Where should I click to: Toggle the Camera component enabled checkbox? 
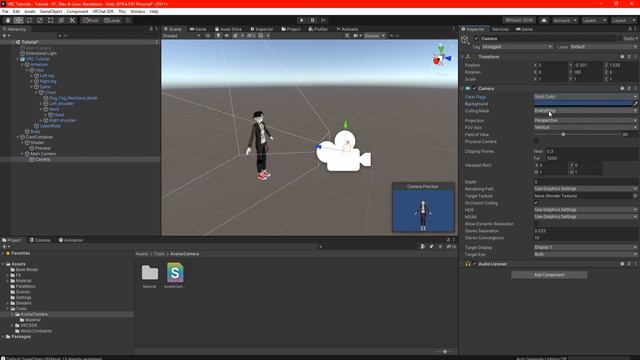[474, 88]
